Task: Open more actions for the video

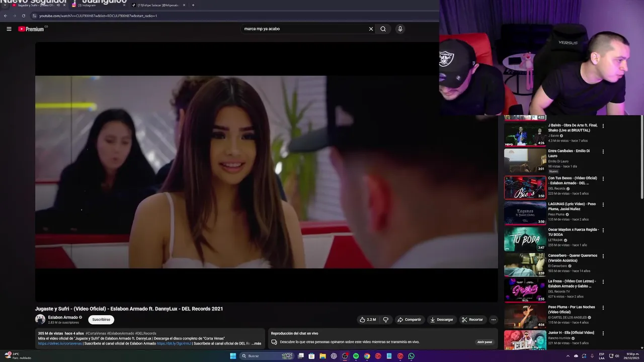Action: click(493, 320)
